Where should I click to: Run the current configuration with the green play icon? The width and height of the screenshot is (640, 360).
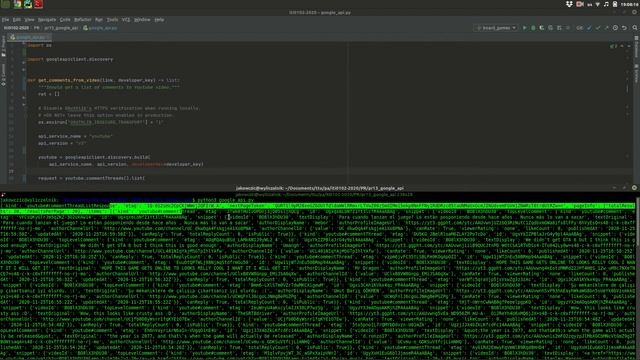coord(524,28)
